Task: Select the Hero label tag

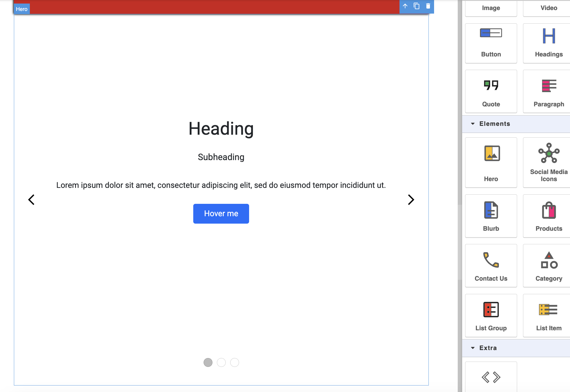Action: coord(22,9)
